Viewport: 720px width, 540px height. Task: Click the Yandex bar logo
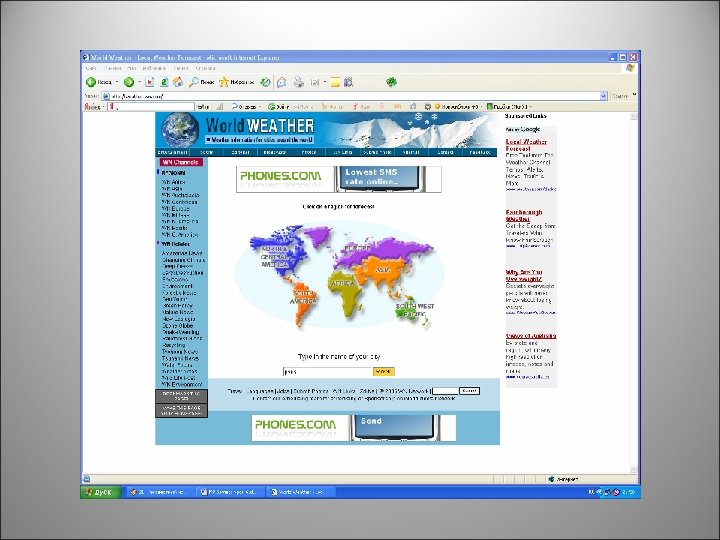coord(92,107)
